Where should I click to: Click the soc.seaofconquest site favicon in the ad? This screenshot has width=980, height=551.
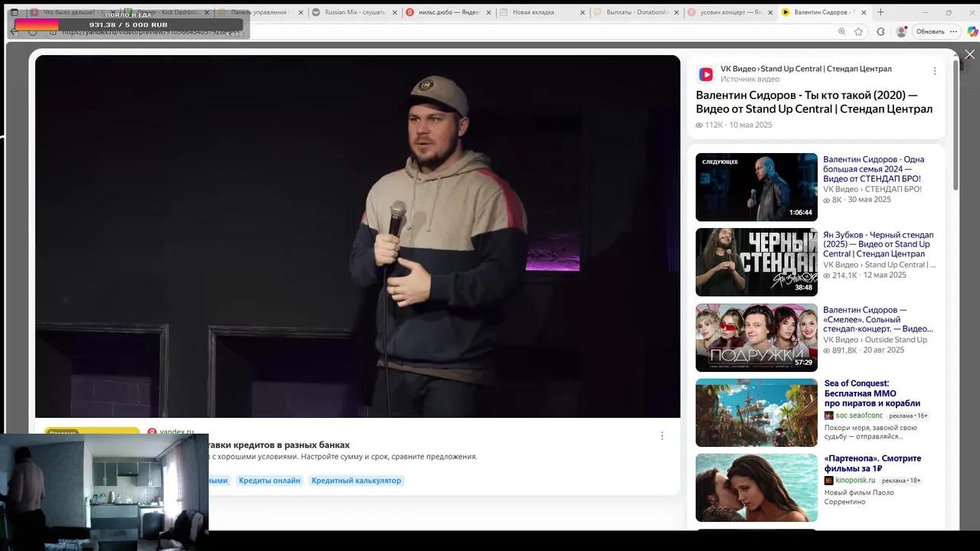click(829, 416)
